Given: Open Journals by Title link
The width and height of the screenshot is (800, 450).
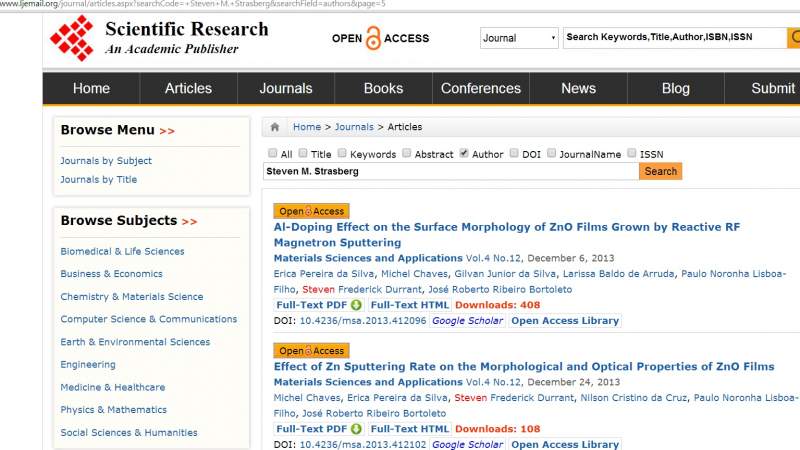Looking at the screenshot, I should click(98, 180).
